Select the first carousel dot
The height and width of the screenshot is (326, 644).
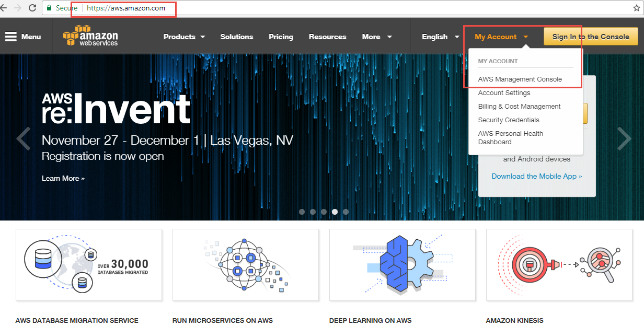click(302, 212)
